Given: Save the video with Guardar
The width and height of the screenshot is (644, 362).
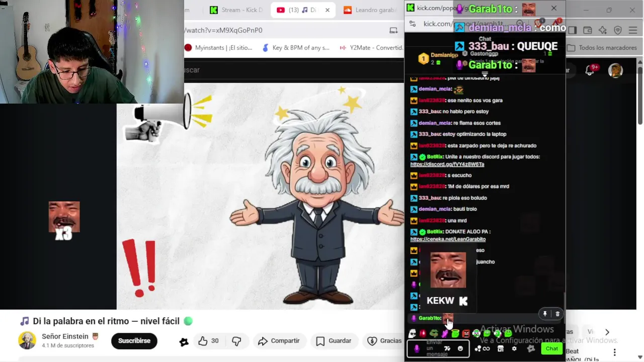Looking at the screenshot, I should (x=334, y=341).
